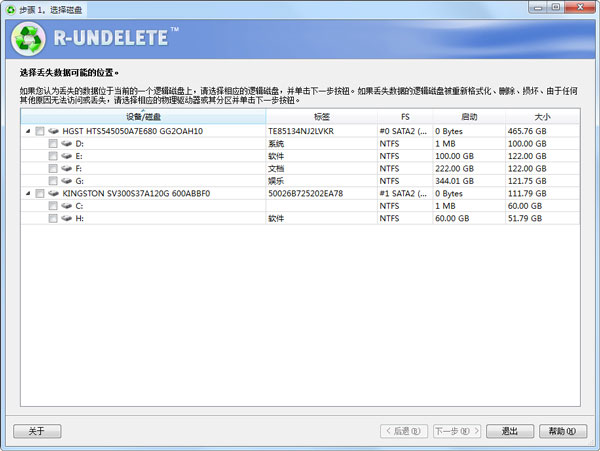Click the 系统 label of D:
Viewport: 600px width, 451px height.
click(x=276, y=144)
